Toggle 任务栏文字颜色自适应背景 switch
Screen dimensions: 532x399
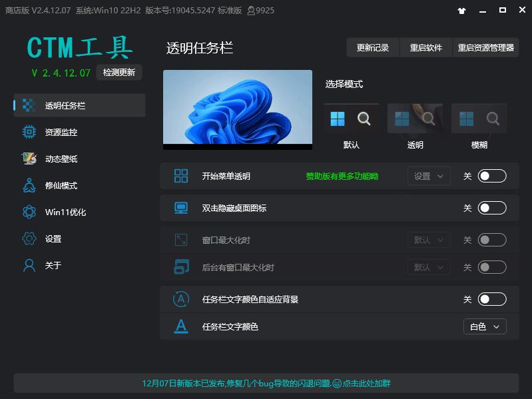(x=492, y=299)
